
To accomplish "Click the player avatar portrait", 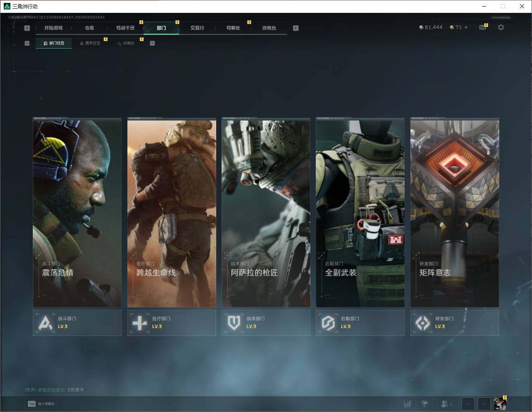I will click(500, 404).
